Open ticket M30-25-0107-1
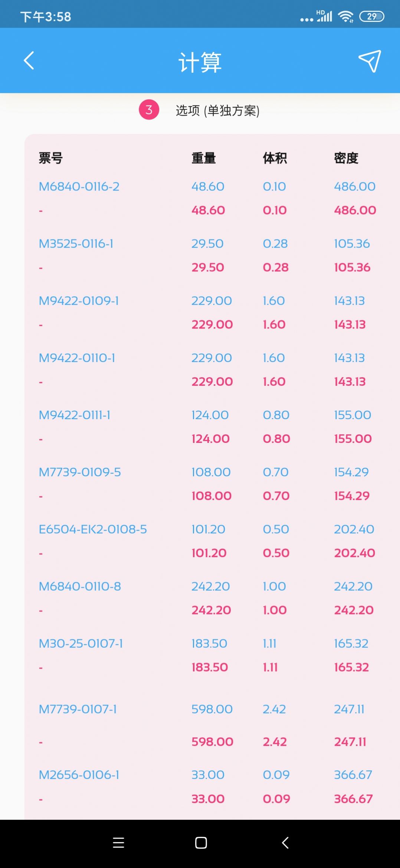This screenshot has width=400, height=868. (81, 644)
